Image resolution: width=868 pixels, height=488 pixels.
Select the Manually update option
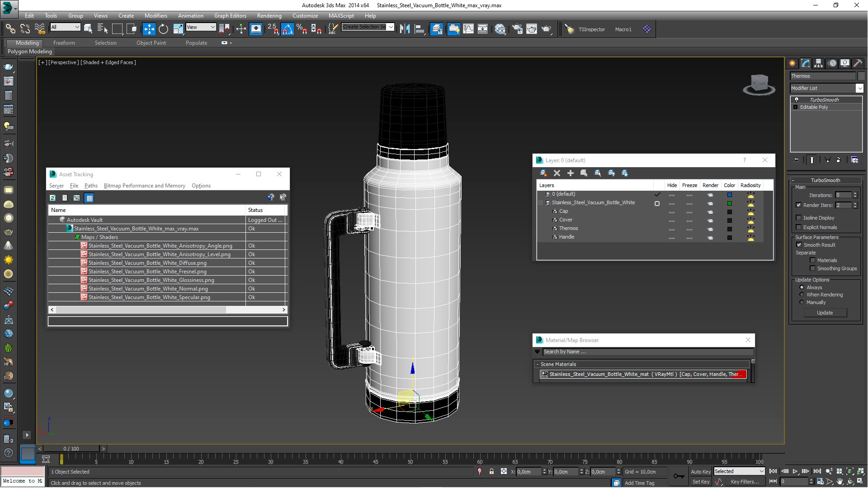click(x=802, y=302)
